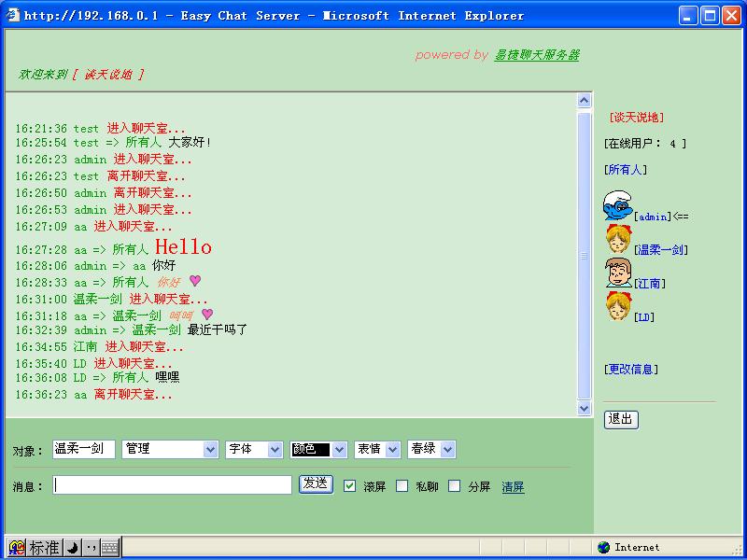This screenshot has width=747, height=560.
Task: Click the 大家好! message text
Action: pyautogui.click(x=190, y=143)
